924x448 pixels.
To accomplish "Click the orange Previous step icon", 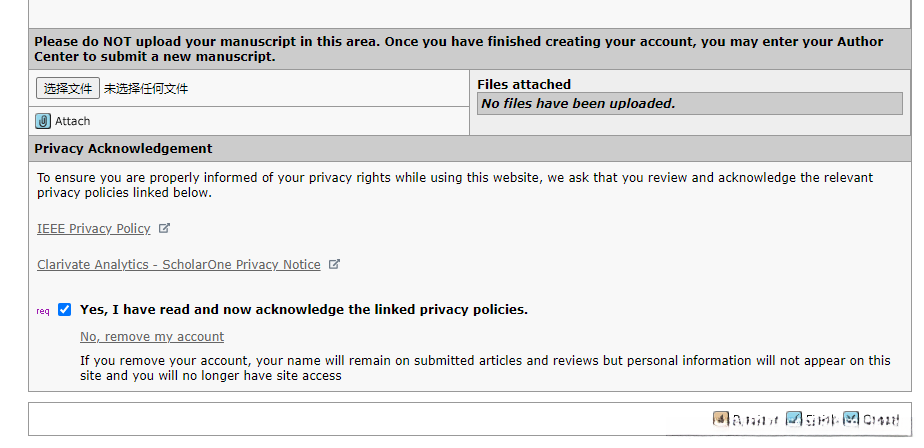I will pyautogui.click(x=720, y=420).
